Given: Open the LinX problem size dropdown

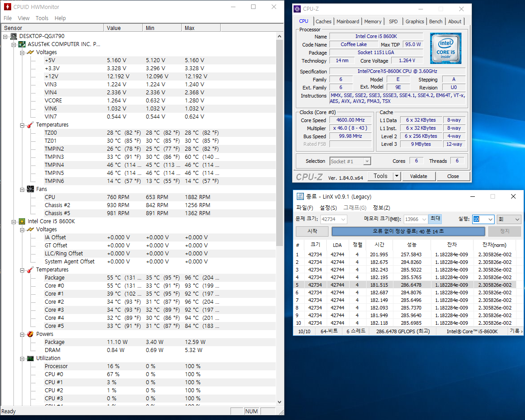Looking at the screenshot, I should pyautogui.click(x=343, y=219).
